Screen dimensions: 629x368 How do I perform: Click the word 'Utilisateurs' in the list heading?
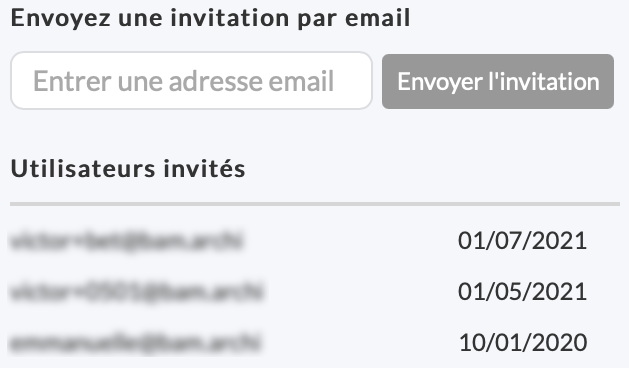(83, 168)
